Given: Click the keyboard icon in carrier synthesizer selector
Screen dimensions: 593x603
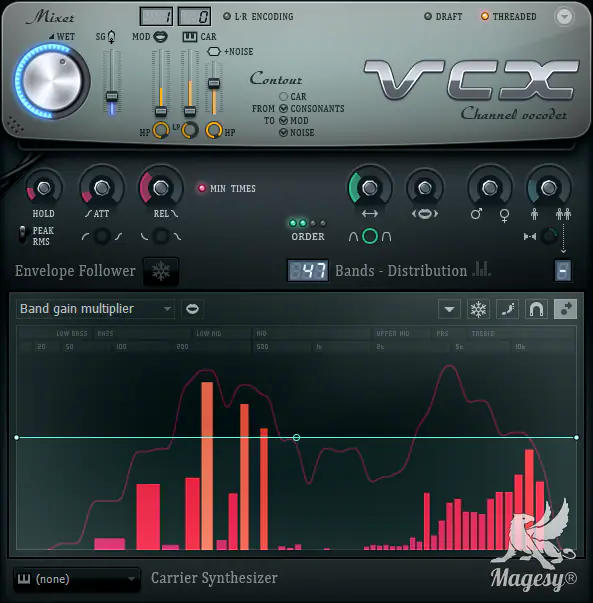Looking at the screenshot, I should [x=24, y=578].
